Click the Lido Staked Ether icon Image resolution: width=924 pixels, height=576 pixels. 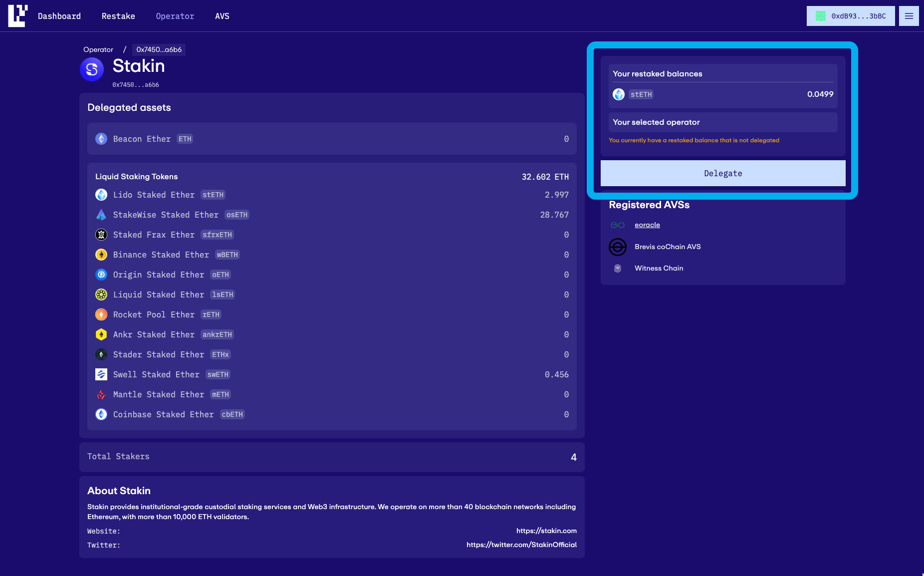click(x=101, y=195)
